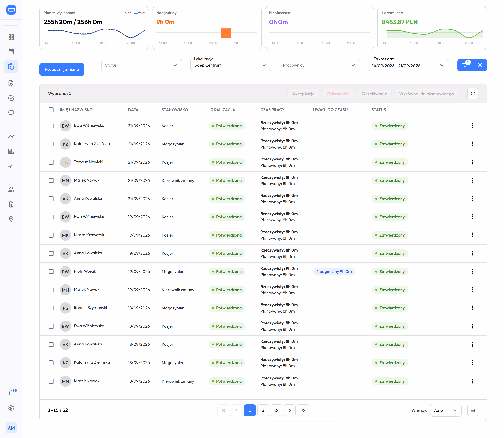This screenshot has height=438, width=504.
Task: Click the Oczekiwanie bulk action button
Action: (374, 94)
